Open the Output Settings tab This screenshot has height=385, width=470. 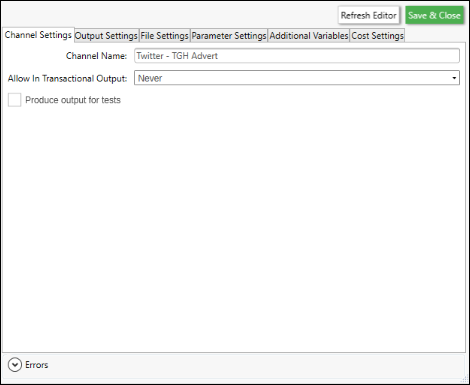(106, 36)
